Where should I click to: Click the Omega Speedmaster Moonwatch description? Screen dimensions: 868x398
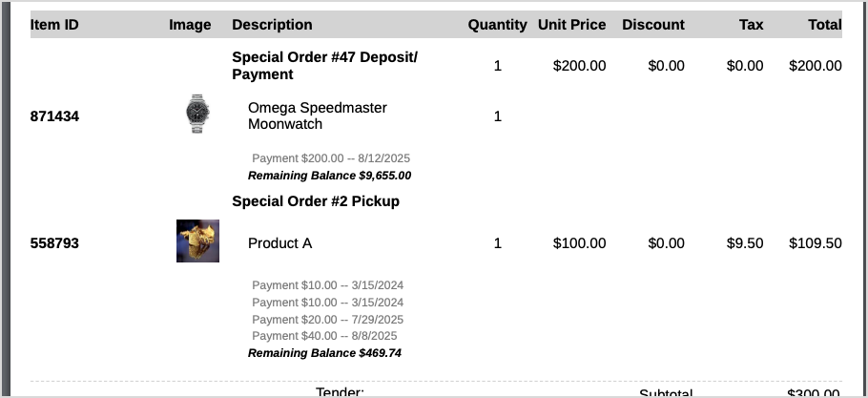(x=317, y=115)
